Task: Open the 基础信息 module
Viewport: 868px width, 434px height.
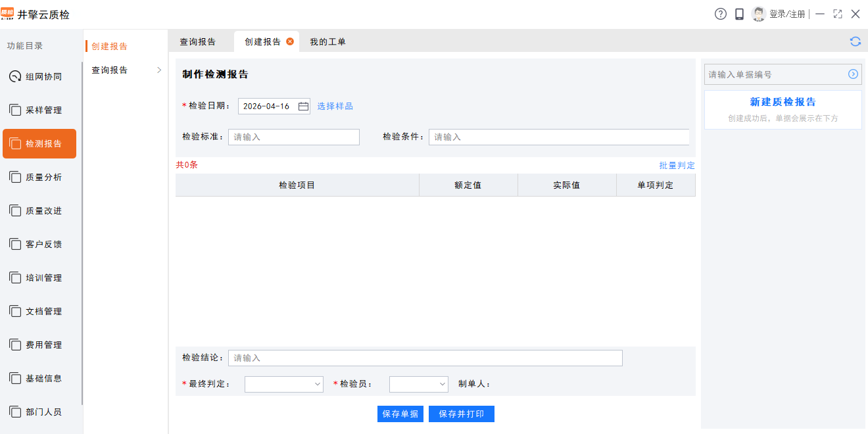Action: click(x=39, y=378)
